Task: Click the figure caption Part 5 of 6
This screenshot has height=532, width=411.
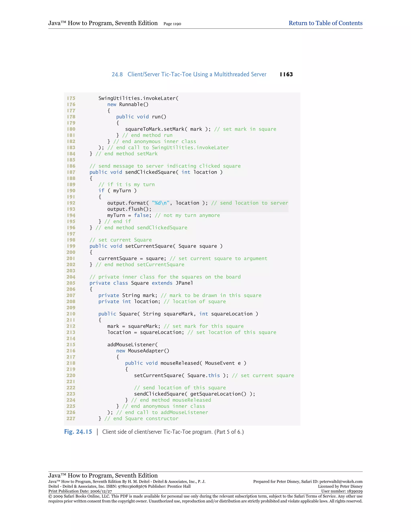Action: (x=229, y=432)
